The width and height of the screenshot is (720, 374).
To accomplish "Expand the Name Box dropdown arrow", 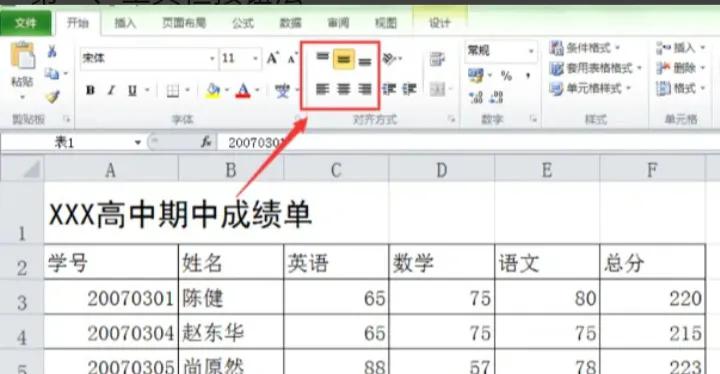I will point(137,142).
